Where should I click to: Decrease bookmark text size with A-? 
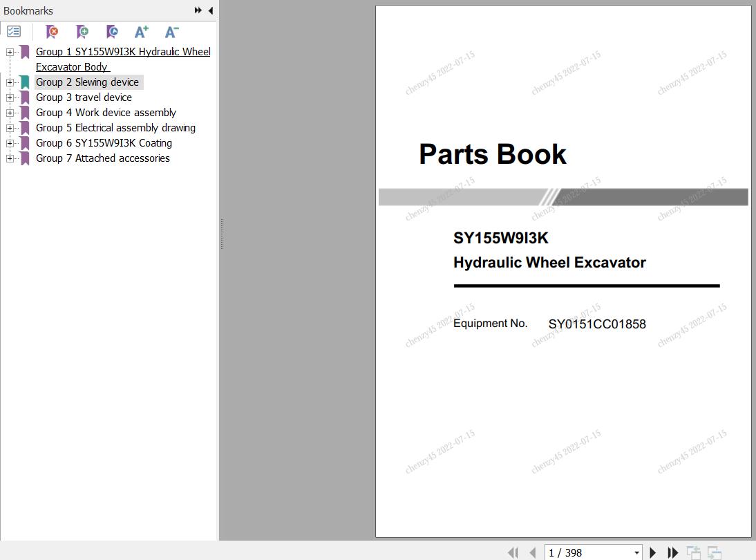click(171, 32)
